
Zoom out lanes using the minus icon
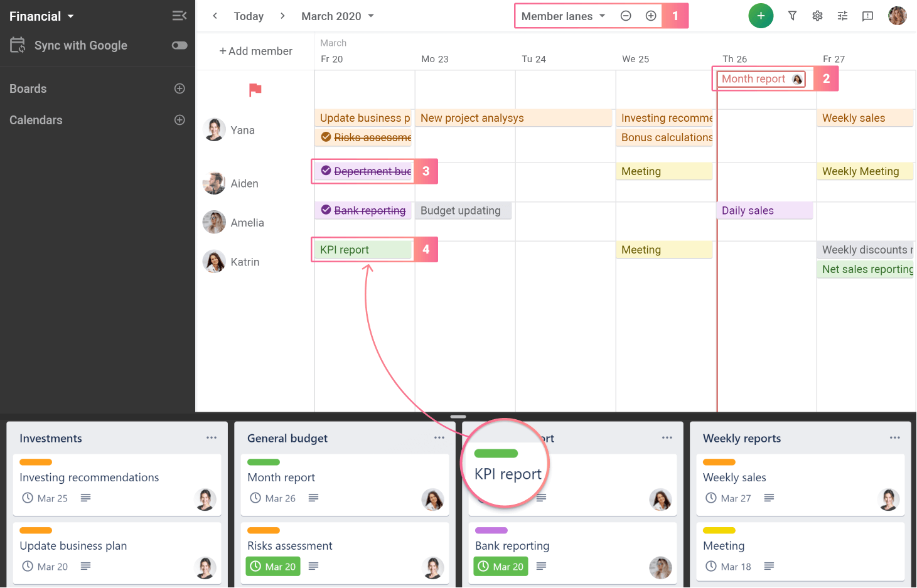pyautogui.click(x=626, y=16)
